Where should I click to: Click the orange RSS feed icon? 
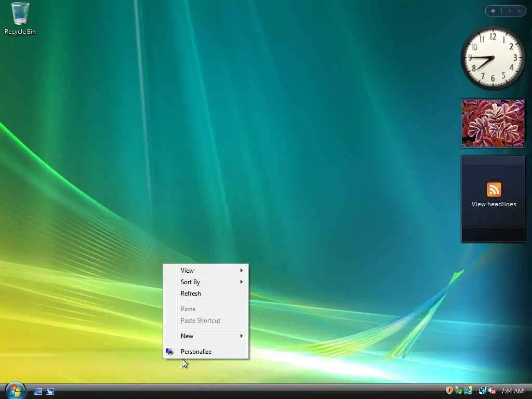pos(494,189)
